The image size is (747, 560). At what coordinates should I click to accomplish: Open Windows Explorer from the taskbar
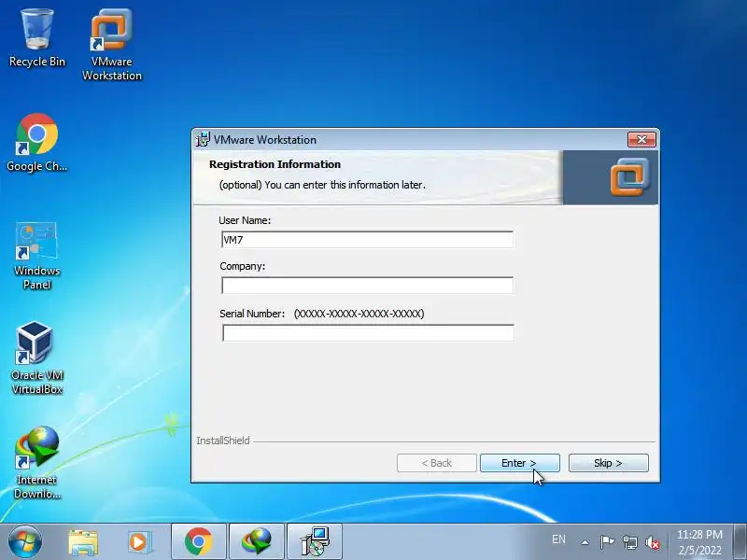(x=83, y=542)
